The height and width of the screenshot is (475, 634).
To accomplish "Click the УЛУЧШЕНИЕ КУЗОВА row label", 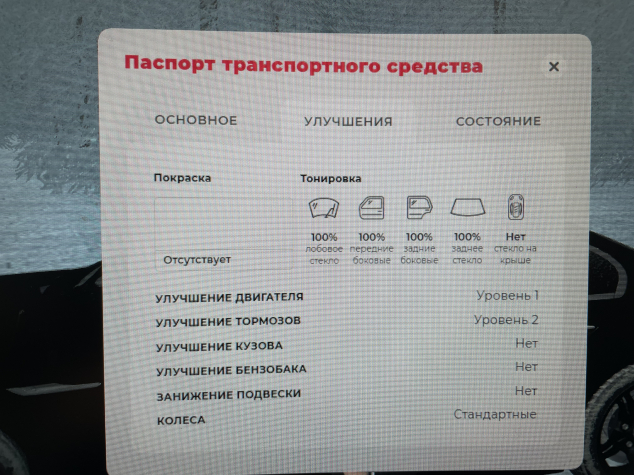I will pyautogui.click(x=219, y=346).
